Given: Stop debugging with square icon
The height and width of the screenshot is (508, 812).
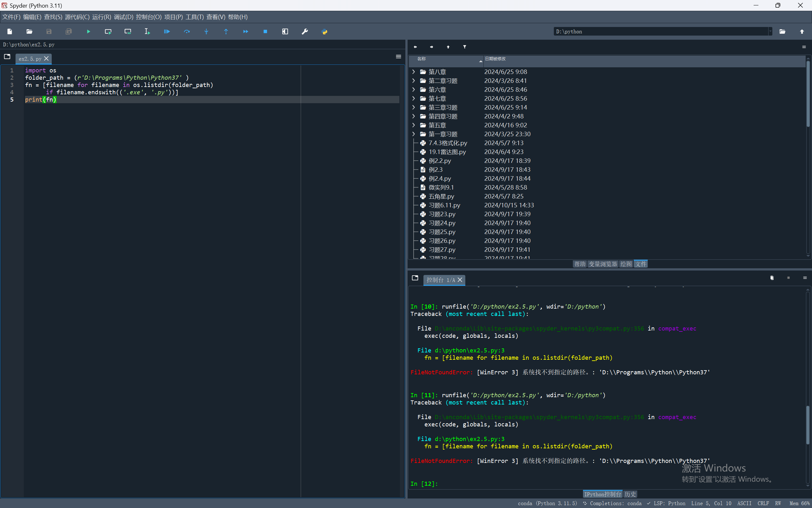Looking at the screenshot, I should tap(265, 31).
